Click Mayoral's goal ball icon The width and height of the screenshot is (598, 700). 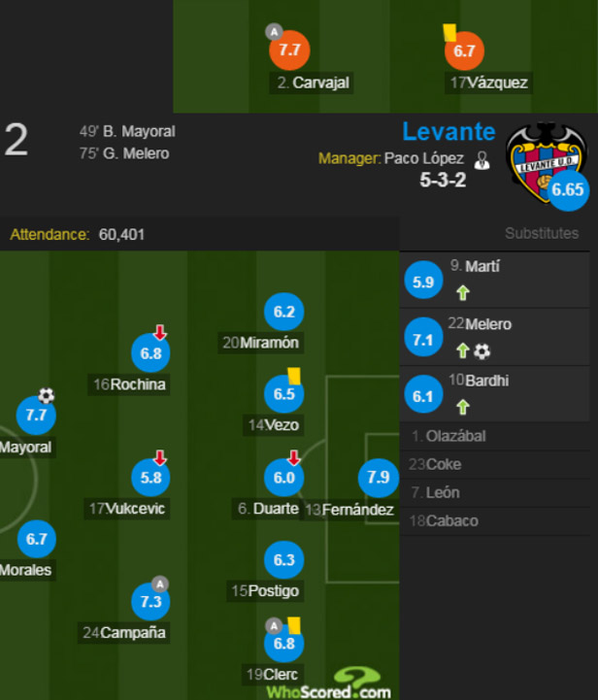46,395
